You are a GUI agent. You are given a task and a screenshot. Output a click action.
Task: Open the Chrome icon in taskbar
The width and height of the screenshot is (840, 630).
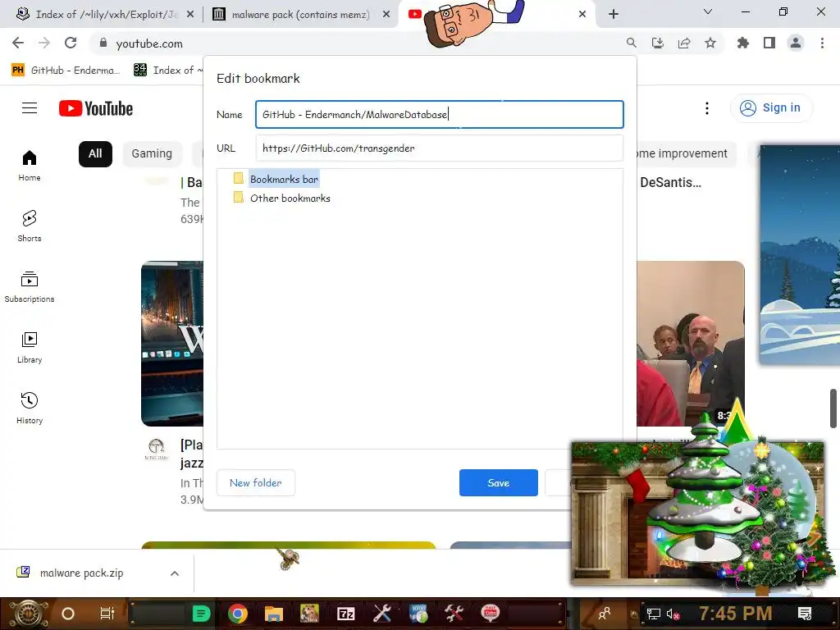pyautogui.click(x=237, y=614)
